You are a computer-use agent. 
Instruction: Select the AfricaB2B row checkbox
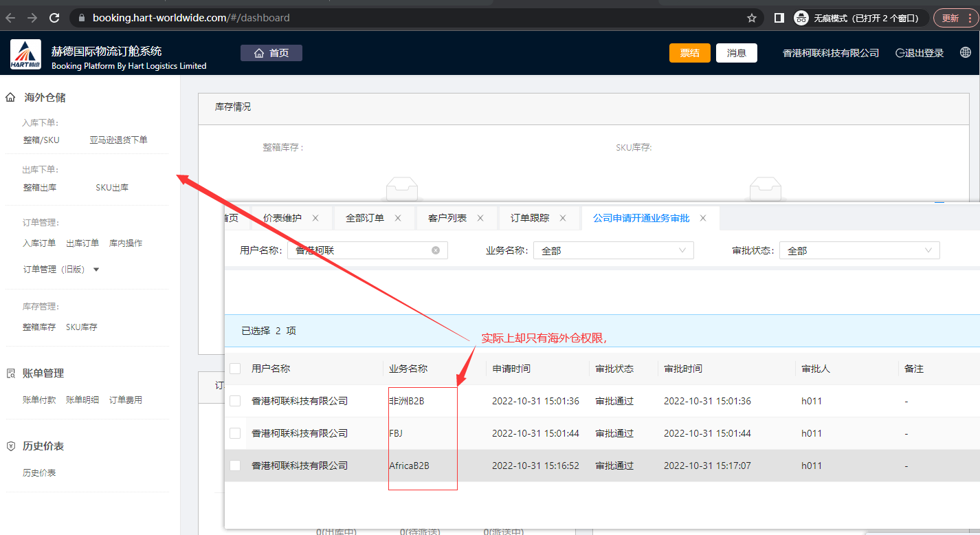point(235,466)
